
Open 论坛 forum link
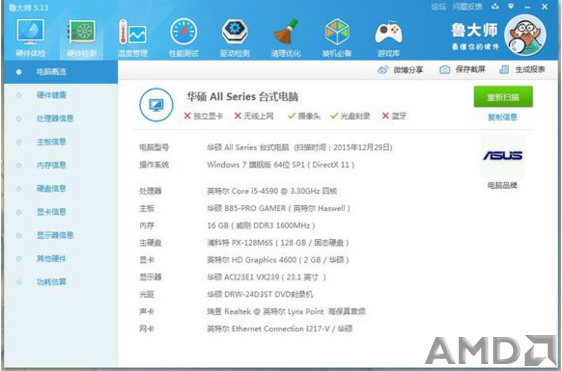pyautogui.click(x=438, y=7)
